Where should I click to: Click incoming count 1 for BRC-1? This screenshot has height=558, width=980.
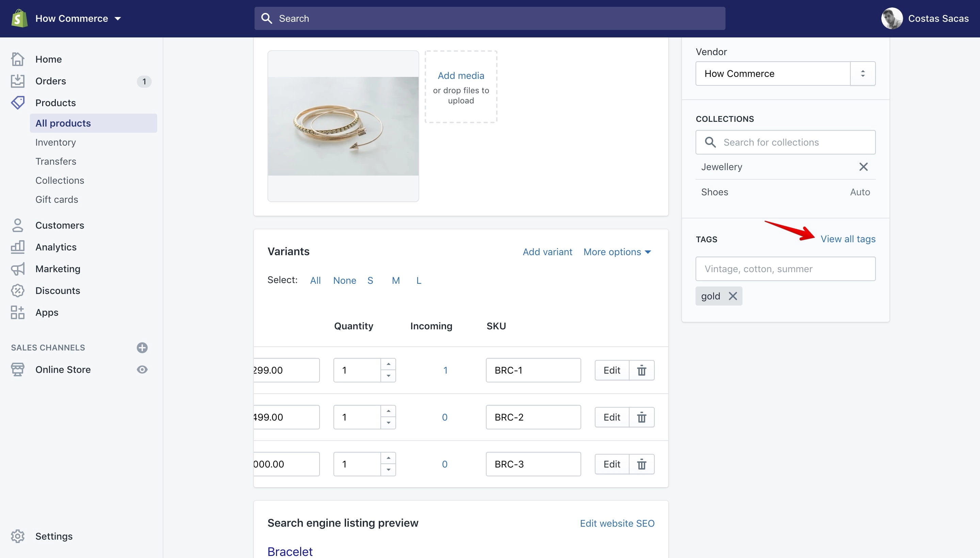point(445,370)
